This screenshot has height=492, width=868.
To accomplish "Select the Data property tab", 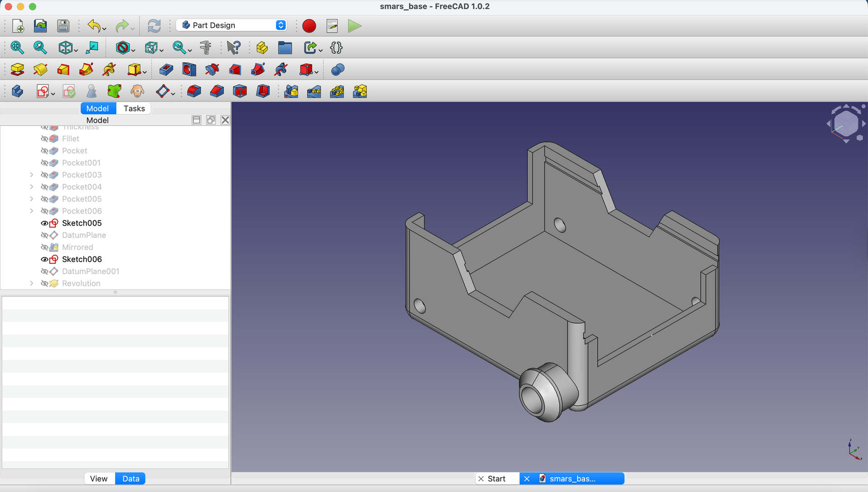I will [x=131, y=478].
